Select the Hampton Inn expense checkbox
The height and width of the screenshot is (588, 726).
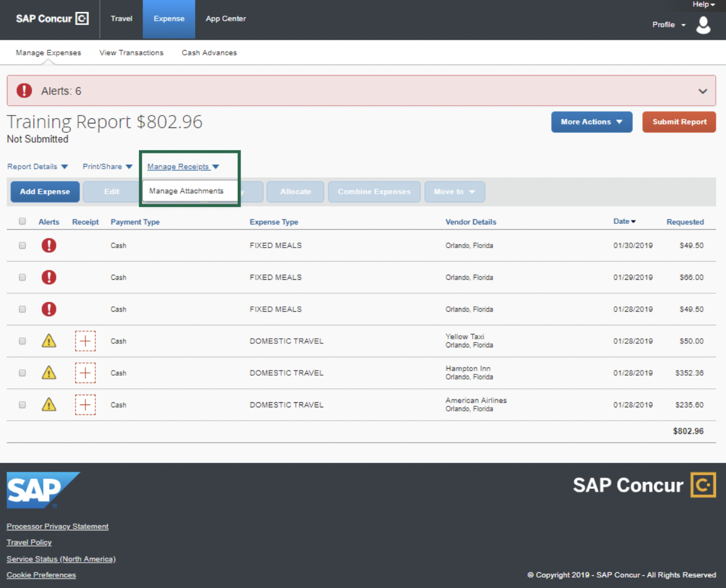tap(23, 373)
